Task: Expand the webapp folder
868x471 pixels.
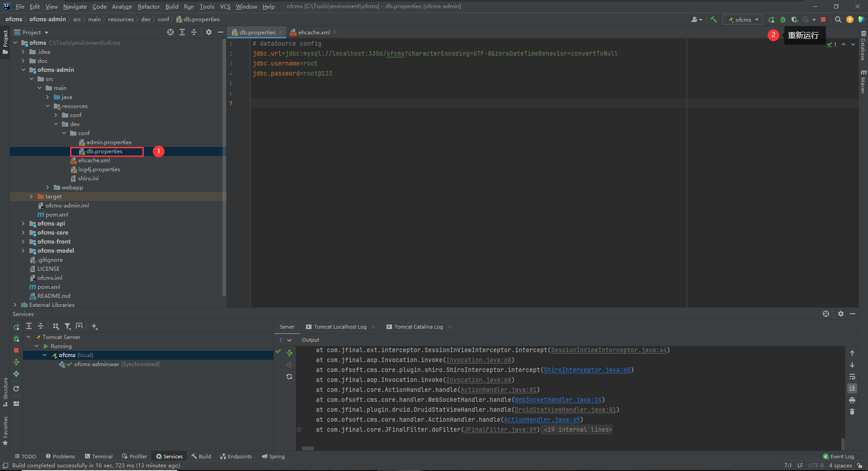Action: [47, 187]
